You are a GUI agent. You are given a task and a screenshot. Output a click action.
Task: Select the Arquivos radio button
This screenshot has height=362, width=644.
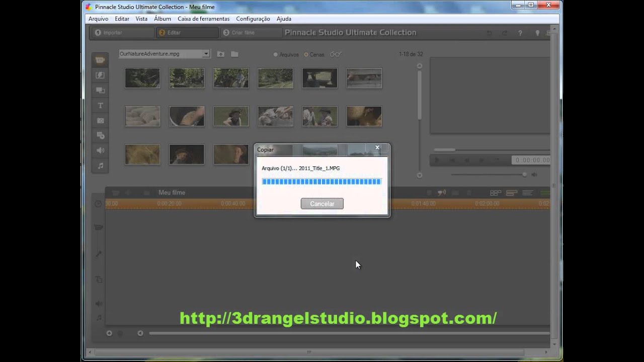point(275,54)
